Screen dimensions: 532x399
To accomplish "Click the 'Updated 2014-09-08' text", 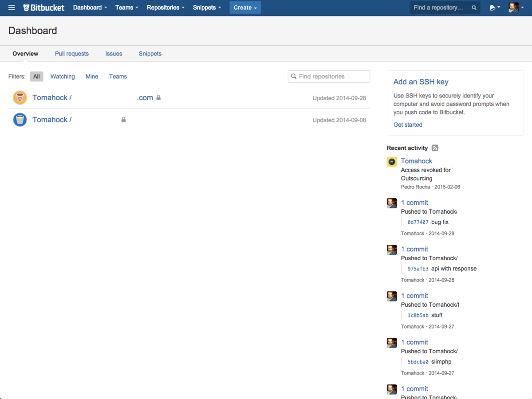I will (339, 120).
